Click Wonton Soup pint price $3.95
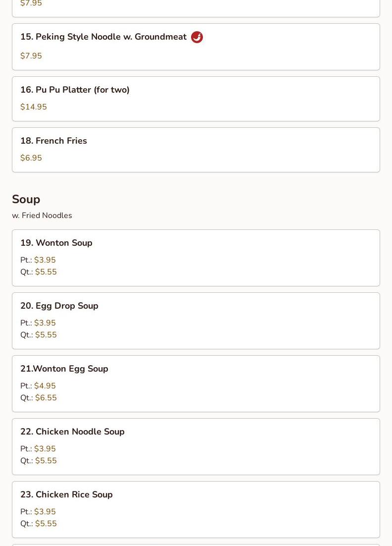392x546 pixels. point(45,260)
